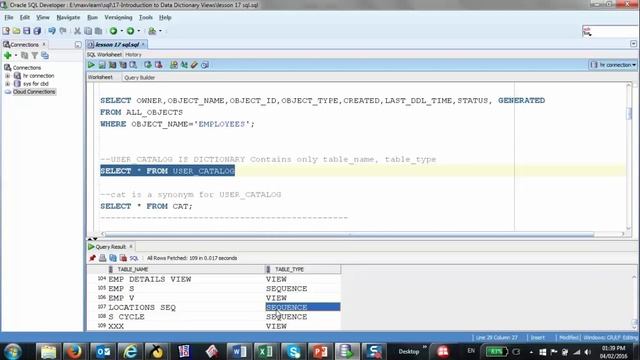Click print icon in Query Result toolbar
The image size is (640, 360).
coord(102,258)
